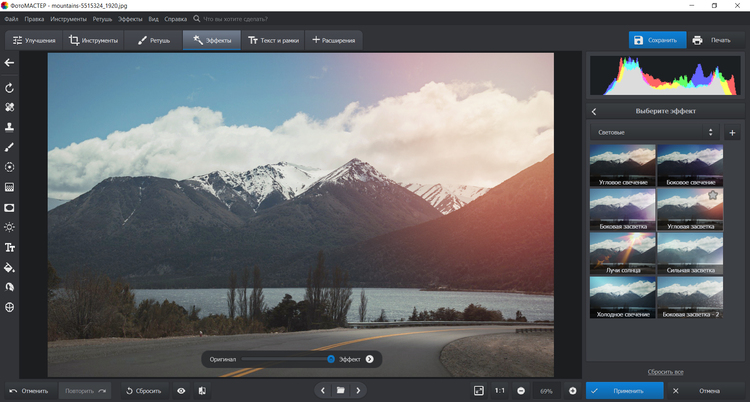Click the rotate icon in left sidebar
The image size is (750, 402).
(x=9, y=87)
